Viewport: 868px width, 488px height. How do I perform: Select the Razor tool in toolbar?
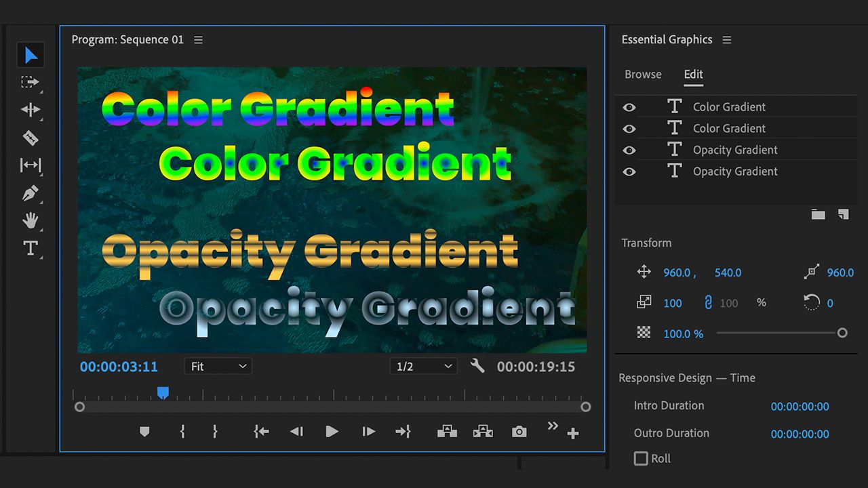pos(31,138)
